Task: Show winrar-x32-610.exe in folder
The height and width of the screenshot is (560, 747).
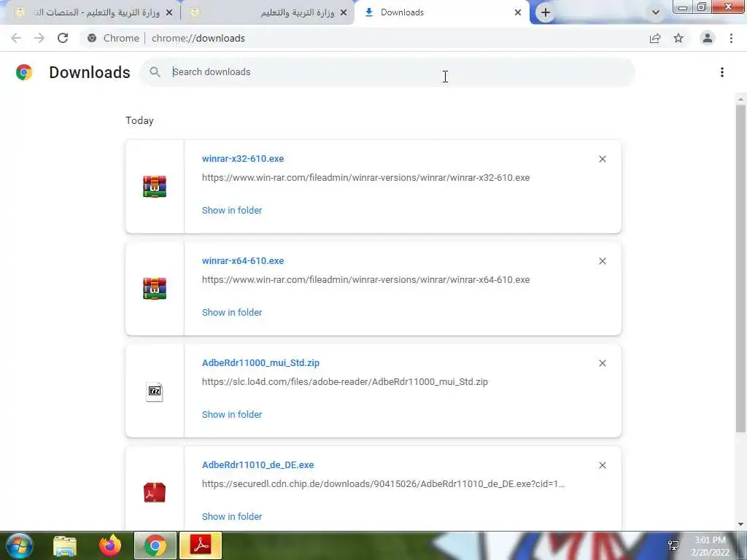Action: point(232,210)
